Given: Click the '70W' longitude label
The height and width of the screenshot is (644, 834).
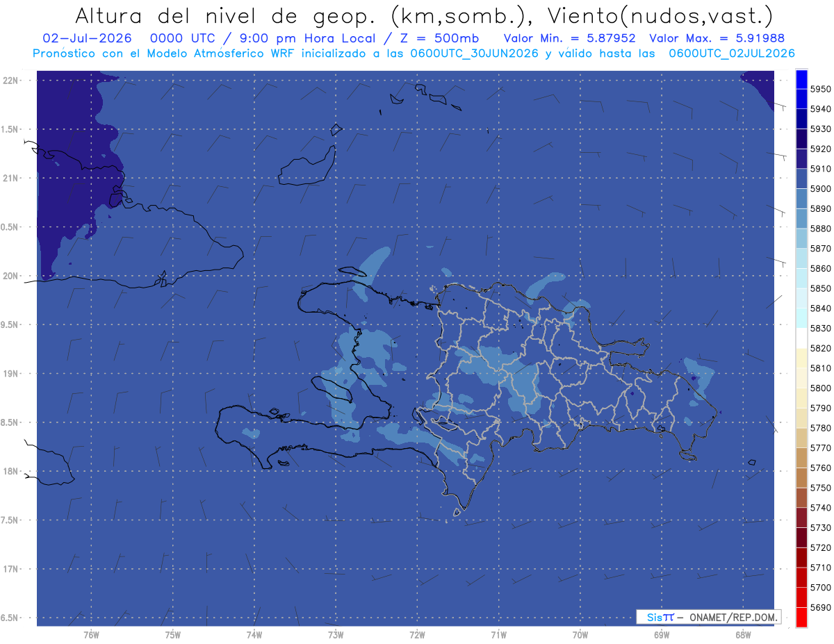Looking at the screenshot, I should (580, 636).
